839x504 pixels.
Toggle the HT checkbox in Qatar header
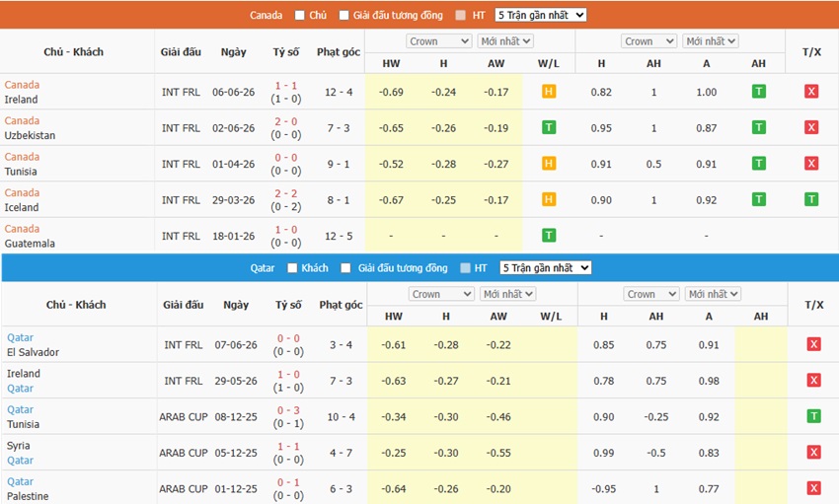[x=466, y=267]
